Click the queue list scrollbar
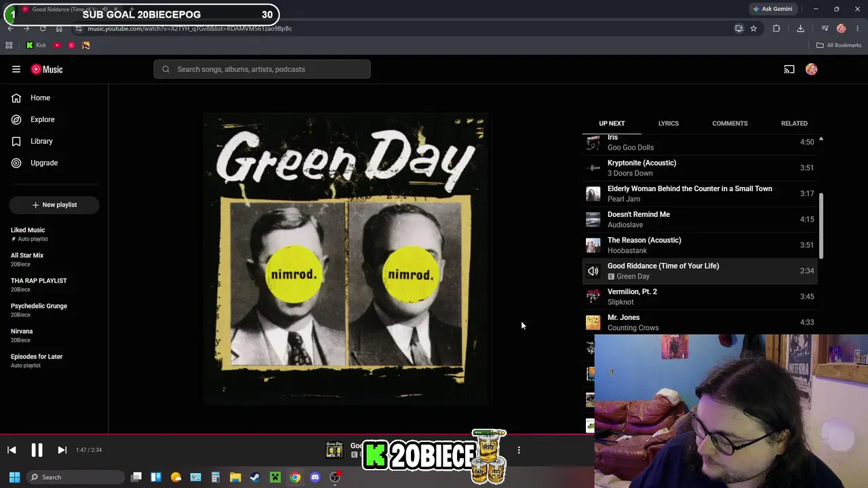The height and width of the screenshot is (488, 868). pyautogui.click(x=821, y=226)
